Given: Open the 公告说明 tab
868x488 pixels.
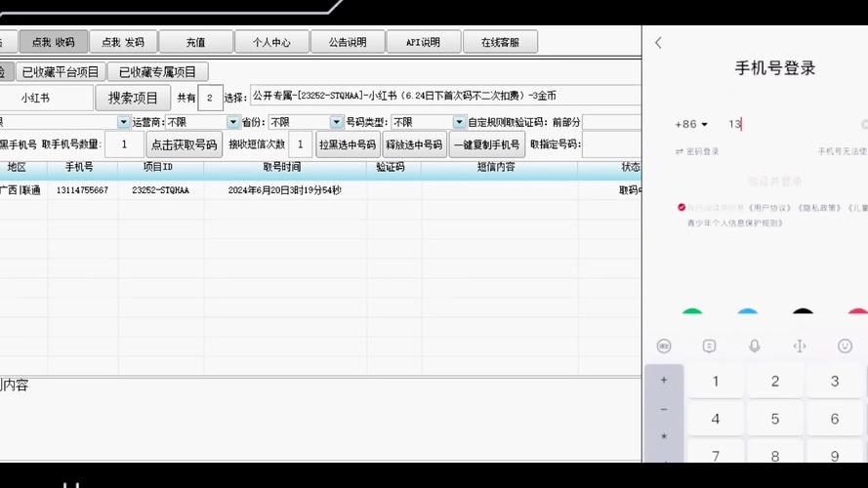Looking at the screenshot, I should pos(348,42).
